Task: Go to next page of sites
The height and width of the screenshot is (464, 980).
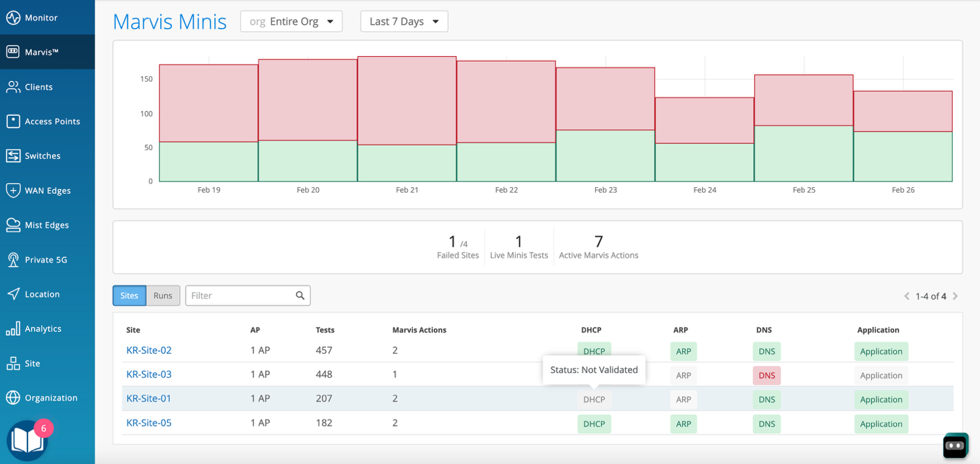Action: [955, 296]
